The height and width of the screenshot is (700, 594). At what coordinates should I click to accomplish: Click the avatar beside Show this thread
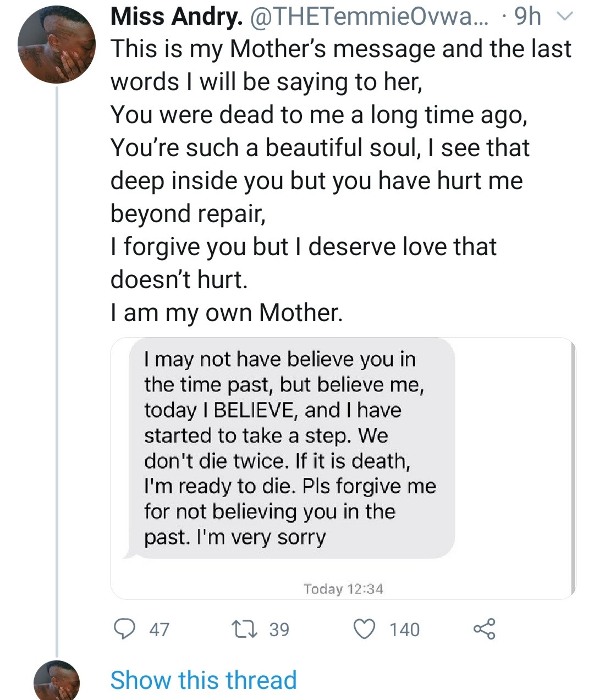(x=57, y=682)
